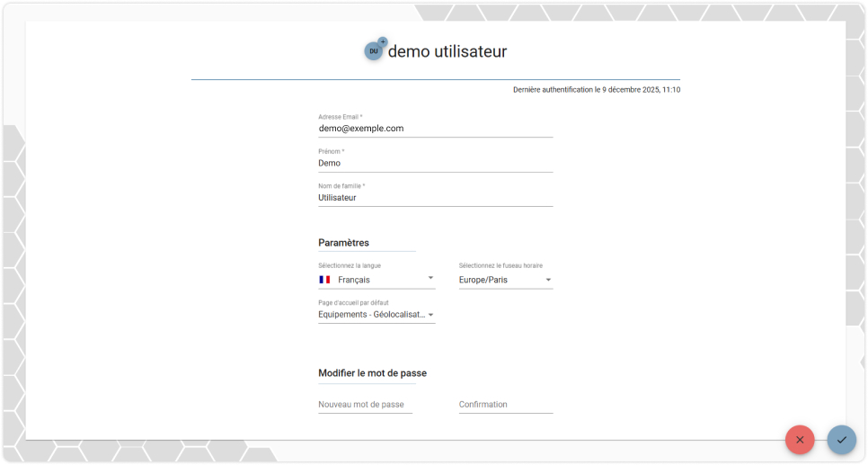This screenshot has height=465, width=868.
Task: Click the demo utilisateur title
Action: (x=447, y=51)
